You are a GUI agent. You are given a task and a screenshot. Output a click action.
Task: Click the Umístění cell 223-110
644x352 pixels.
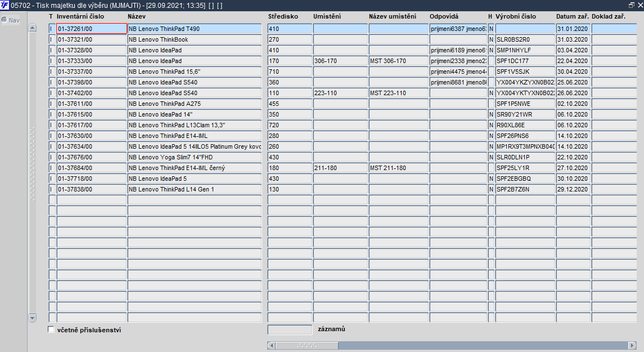340,93
